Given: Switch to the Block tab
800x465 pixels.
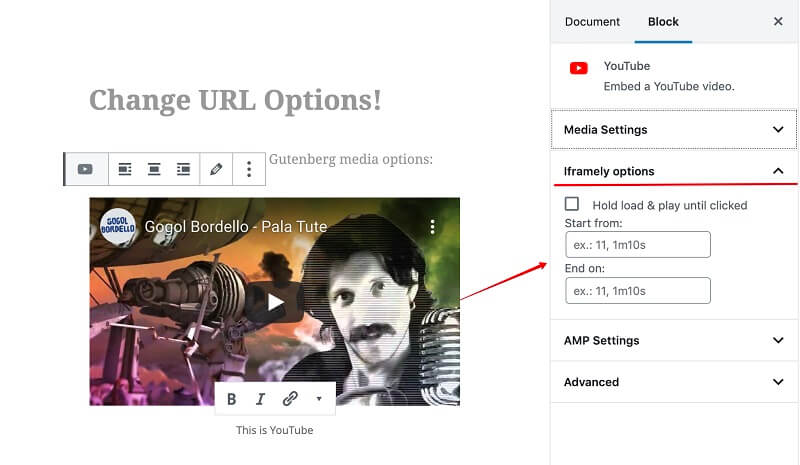Looking at the screenshot, I should (x=663, y=22).
